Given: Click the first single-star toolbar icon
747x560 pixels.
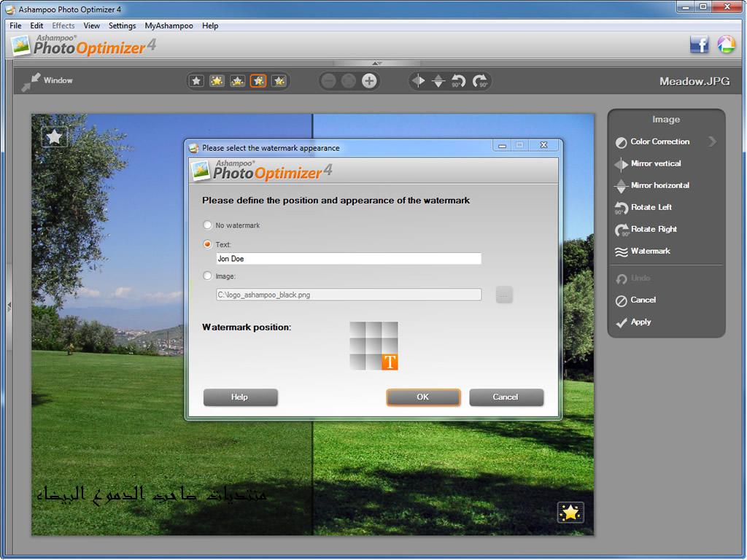Looking at the screenshot, I should (x=196, y=81).
